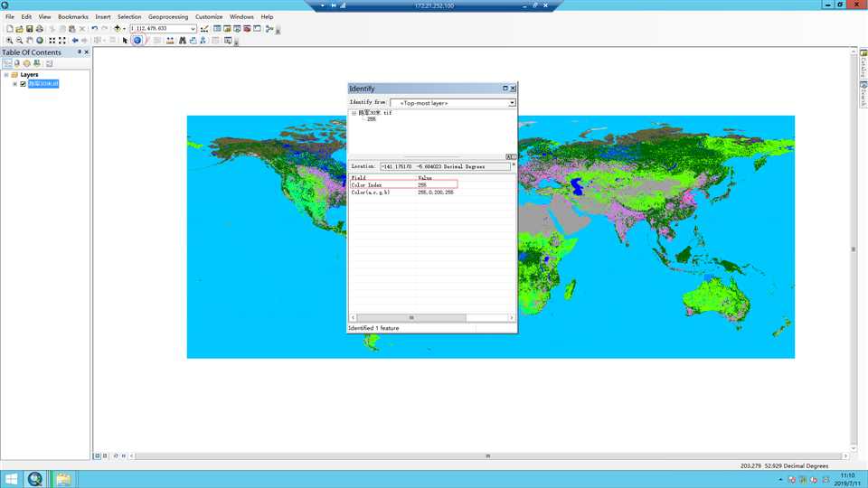Auto-hide the Table Of Contents pin
The width and height of the screenshot is (868, 488).
pos(80,52)
